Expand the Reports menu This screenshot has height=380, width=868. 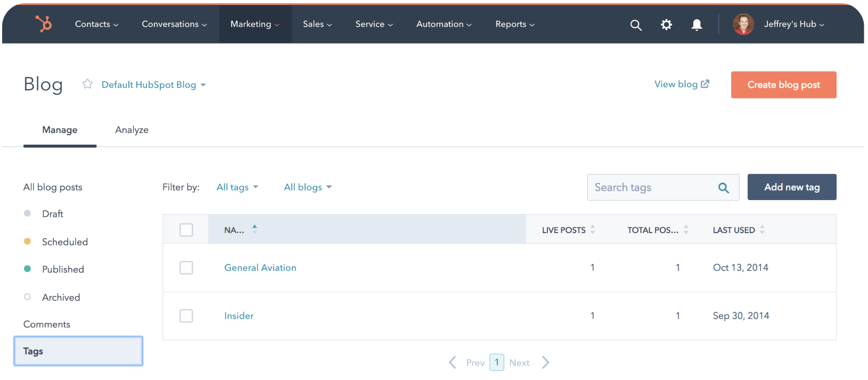click(x=515, y=24)
